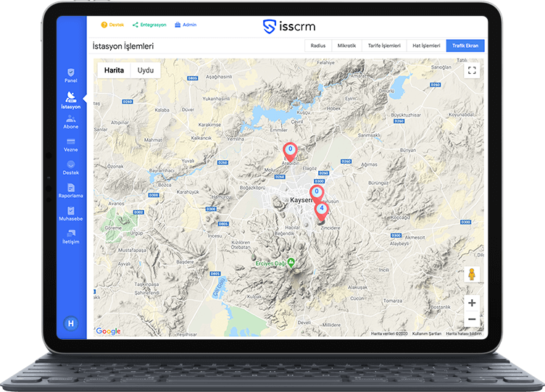Click the Erciyes Dağı green mountain marker
This screenshot has width=545, height=392.
click(291, 263)
